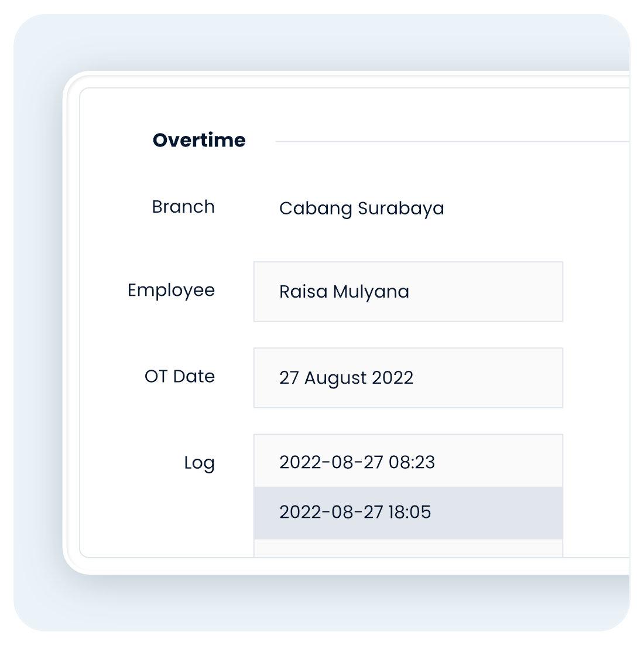This screenshot has width=644, height=645.
Task: Click the name Mulyana in the Employee field
Action: click(x=371, y=292)
